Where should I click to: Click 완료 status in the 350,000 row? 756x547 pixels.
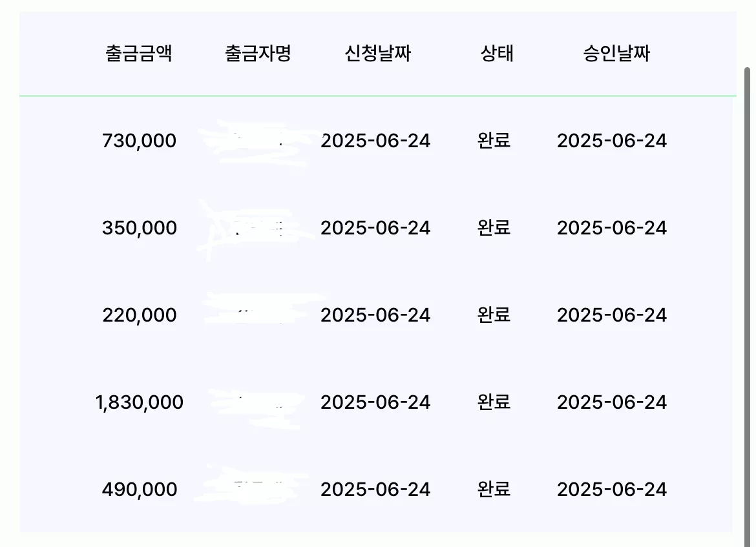point(494,228)
